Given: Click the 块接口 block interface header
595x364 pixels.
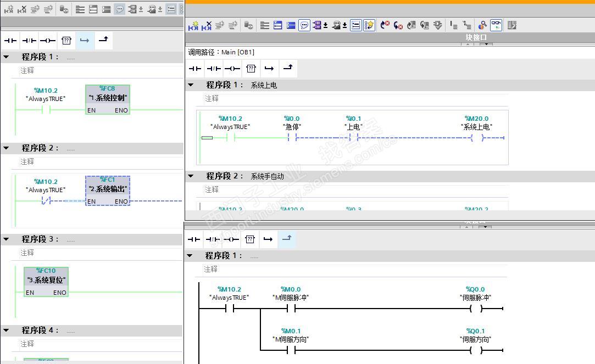Looking at the screenshot, I should pos(476,37).
